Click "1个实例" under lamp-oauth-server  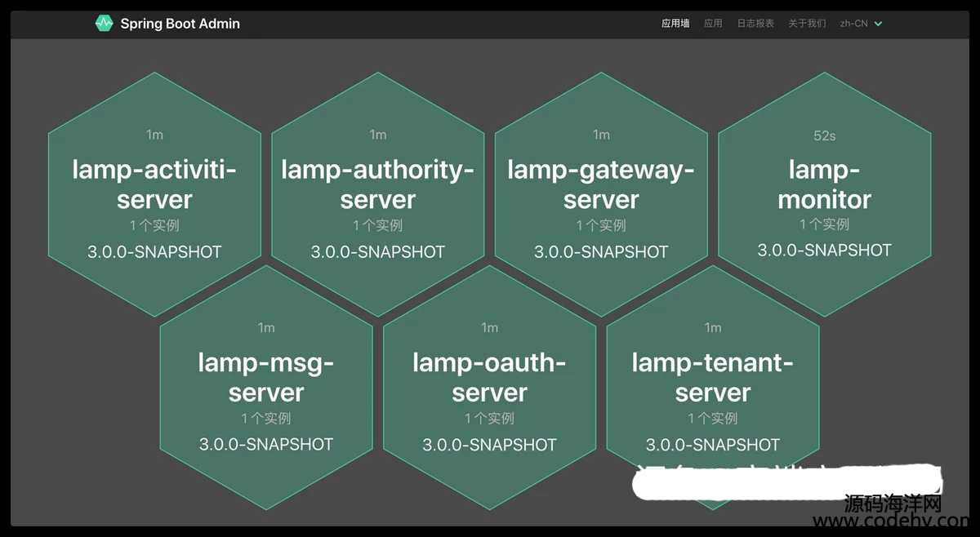(x=489, y=419)
